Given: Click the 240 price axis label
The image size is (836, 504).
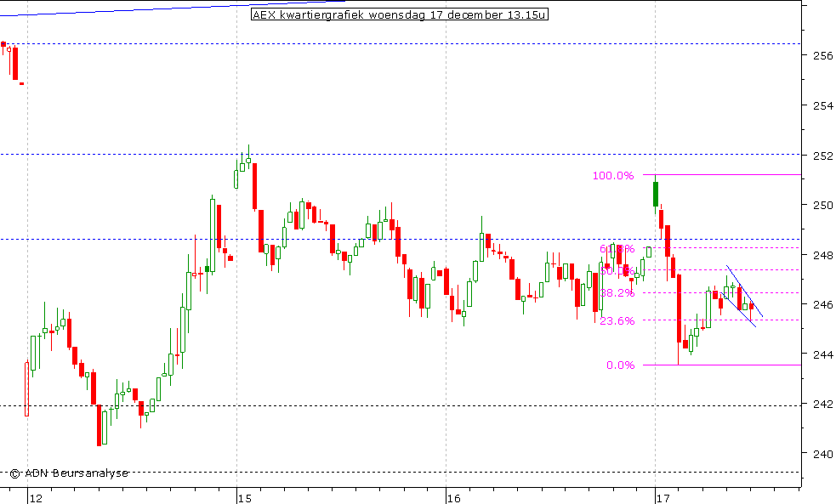Looking at the screenshot, I should (822, 454).
